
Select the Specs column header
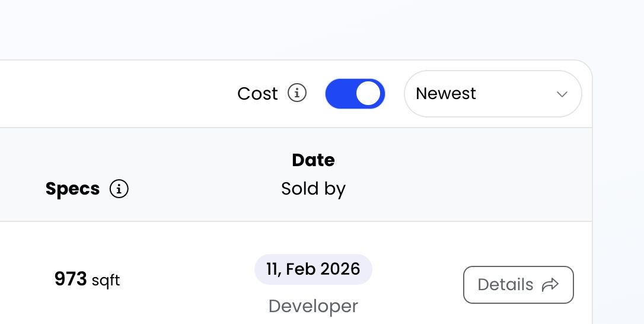(72, 189)
